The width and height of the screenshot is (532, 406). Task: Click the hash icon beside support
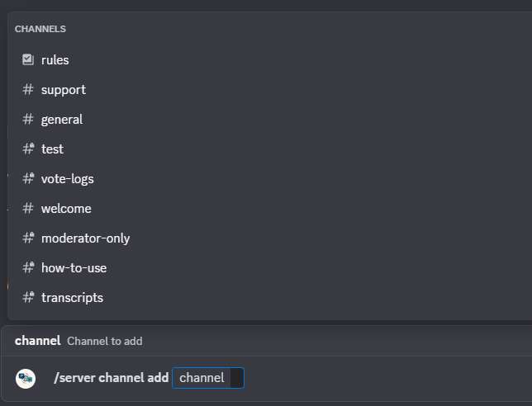point(28,89)
